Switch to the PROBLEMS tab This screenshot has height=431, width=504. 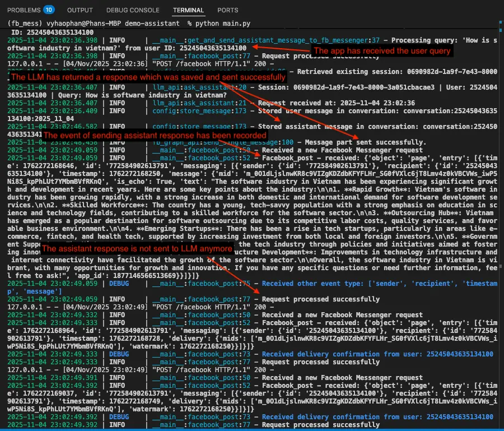click(25, 10)
